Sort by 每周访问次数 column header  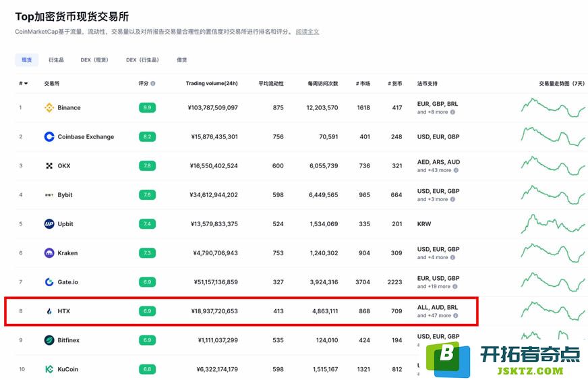pyautogui.click(x=323, y=84)
